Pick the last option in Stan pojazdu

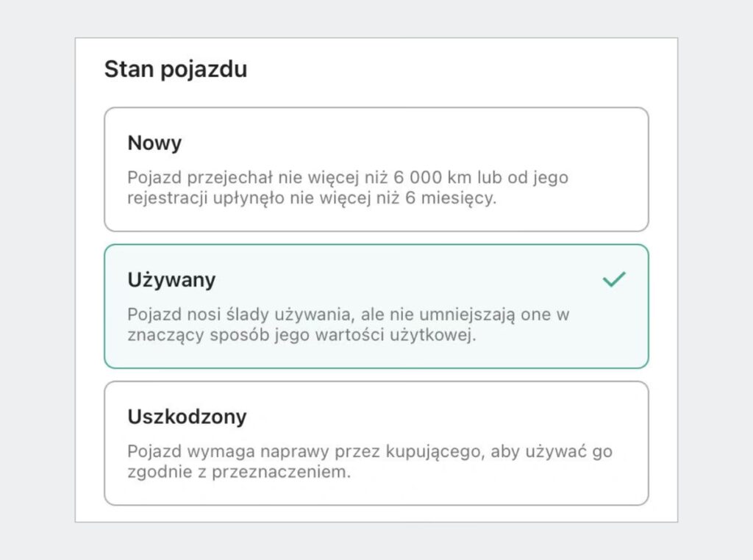tap(376, 443)
